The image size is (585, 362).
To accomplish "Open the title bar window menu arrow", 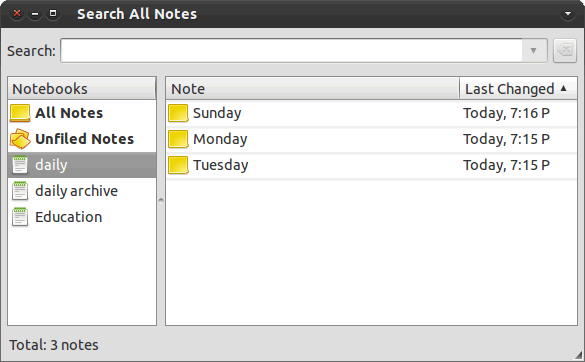I will click(568, 14).
